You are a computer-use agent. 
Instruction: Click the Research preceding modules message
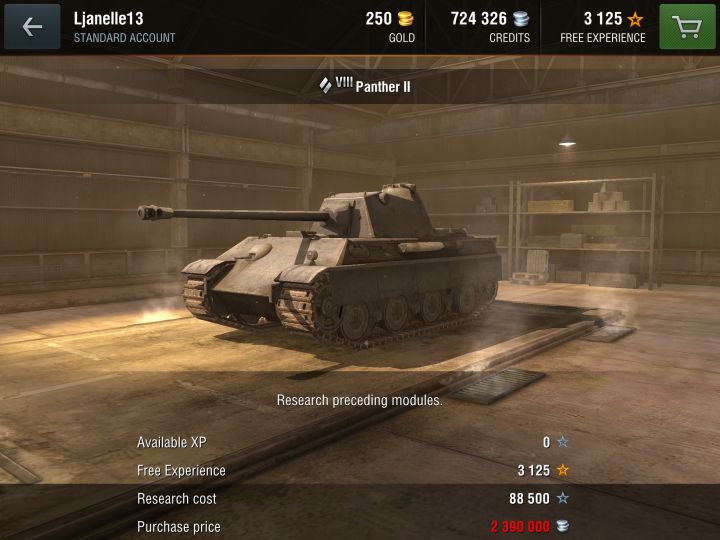point(360,400)
